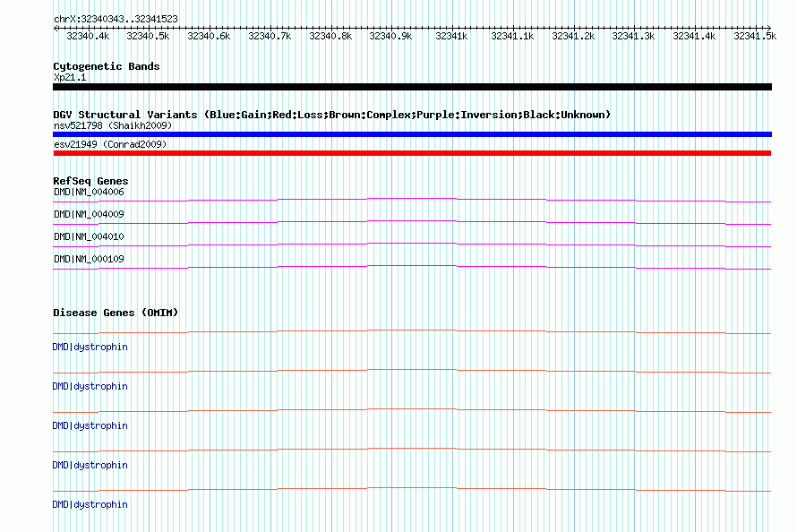Screen dimensions: 797x532
Task: Select the DGV Structural Variants track title
Action: coord(332,115)
